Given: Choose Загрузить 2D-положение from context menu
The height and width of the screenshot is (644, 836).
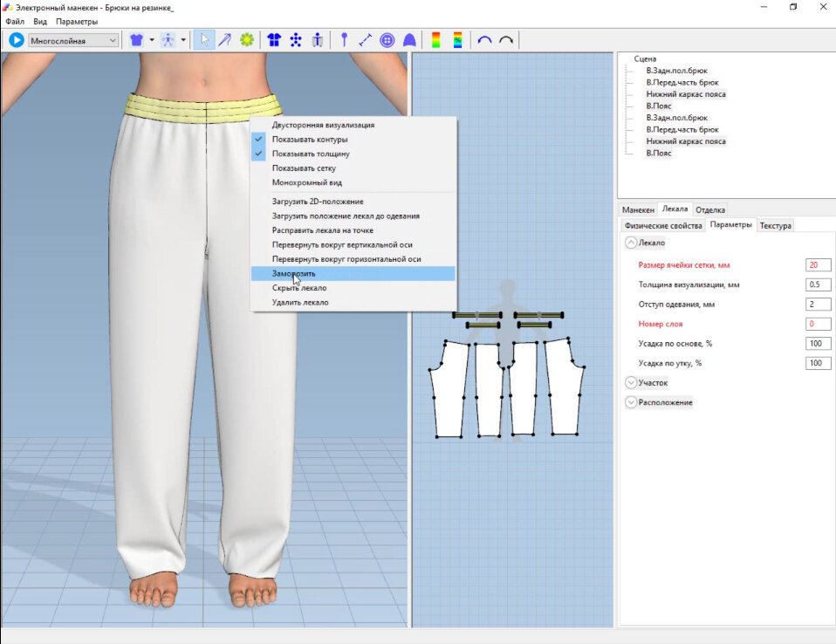Looking at the screenshot, I should click(x=353, y=202).
